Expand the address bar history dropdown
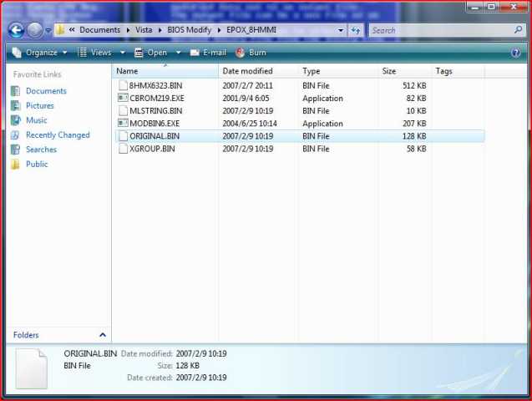532x401 pixels. (340, 30)
